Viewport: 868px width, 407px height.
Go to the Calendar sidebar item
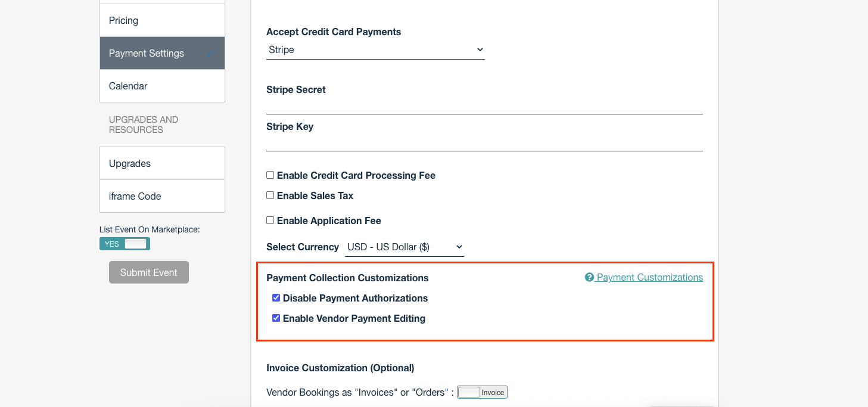click(162, 86)
